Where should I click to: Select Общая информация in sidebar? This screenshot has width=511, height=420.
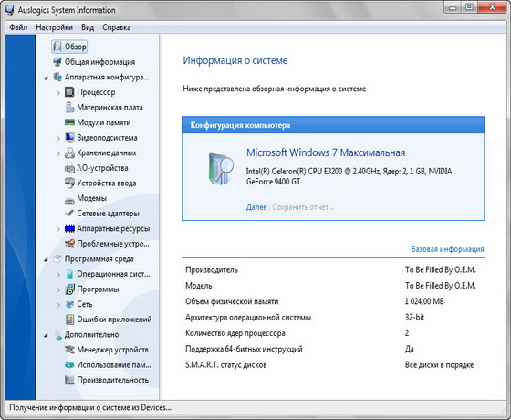pyautogui.click(x=99, y=62)
